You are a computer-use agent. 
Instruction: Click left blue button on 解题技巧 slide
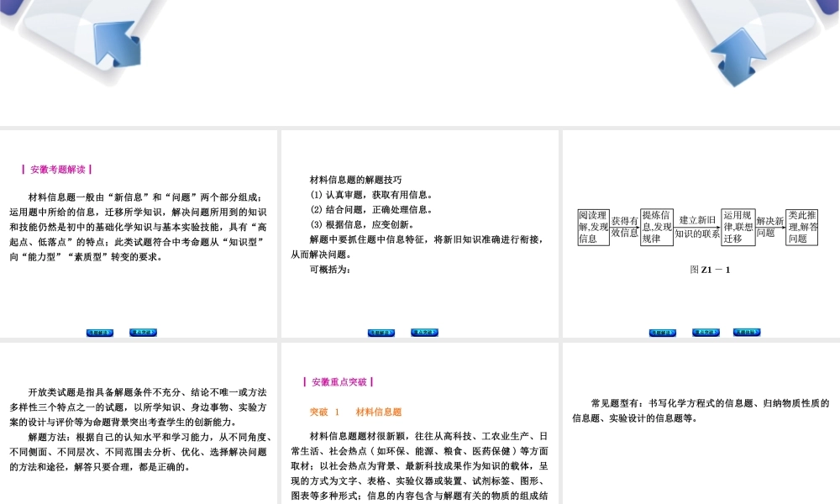point(381,333)
